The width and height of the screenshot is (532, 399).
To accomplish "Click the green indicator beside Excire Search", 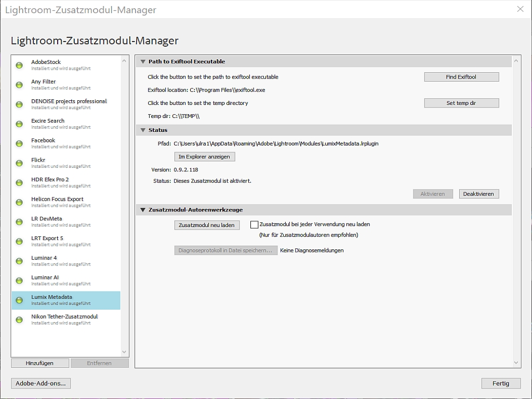I will [19, 124].
